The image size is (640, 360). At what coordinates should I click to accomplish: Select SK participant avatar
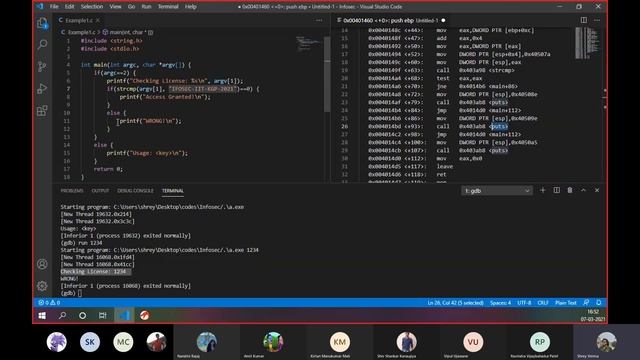click(90, 342)
